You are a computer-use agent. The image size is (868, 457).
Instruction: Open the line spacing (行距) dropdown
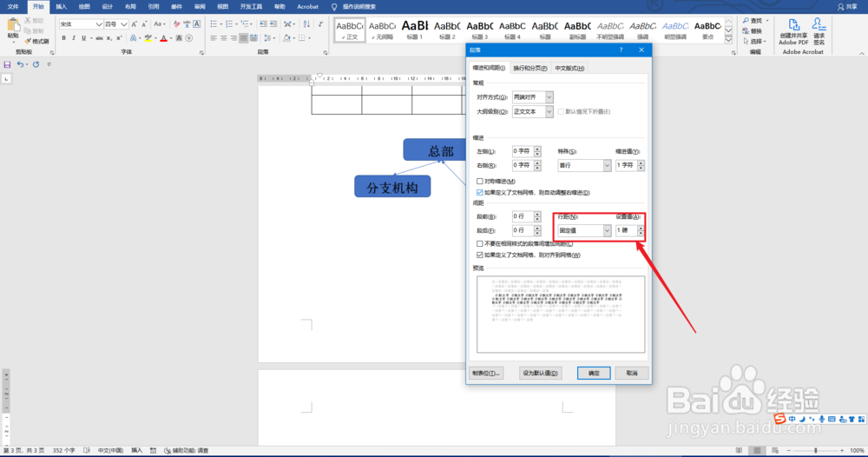point(607,230)
